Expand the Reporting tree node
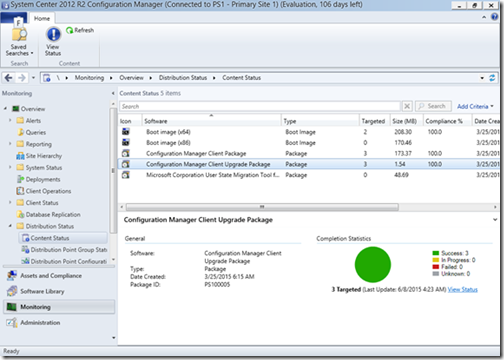504x360 pixels. point(10,144)
